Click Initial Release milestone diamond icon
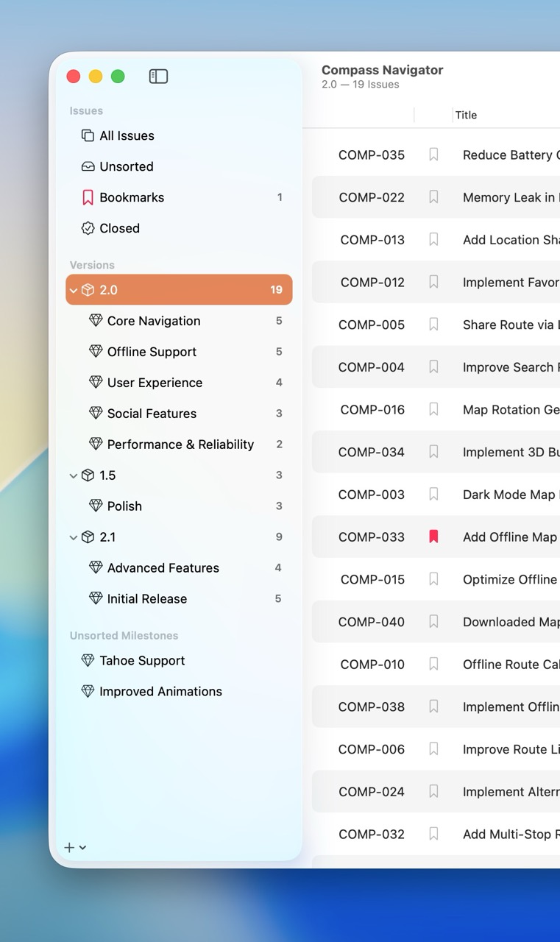The height and width of the screenshot is (942, 560). click(x=96, y=599)
